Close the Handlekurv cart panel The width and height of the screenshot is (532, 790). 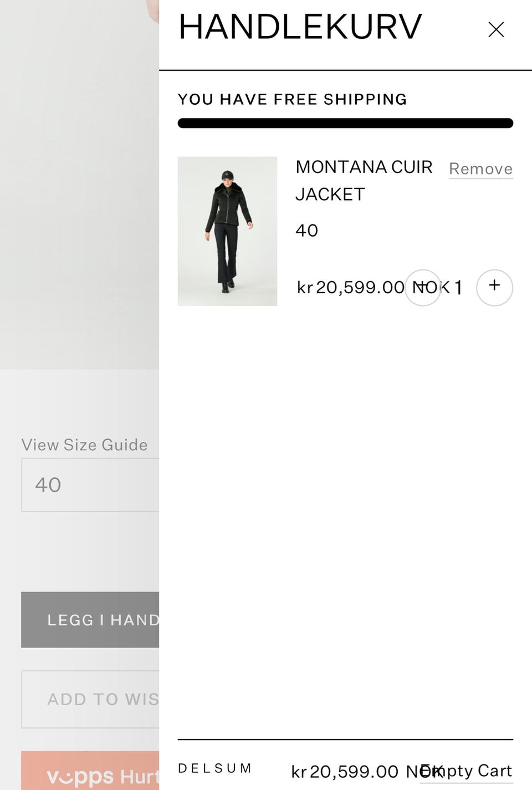pyautogui.click(x=496, y=29)
